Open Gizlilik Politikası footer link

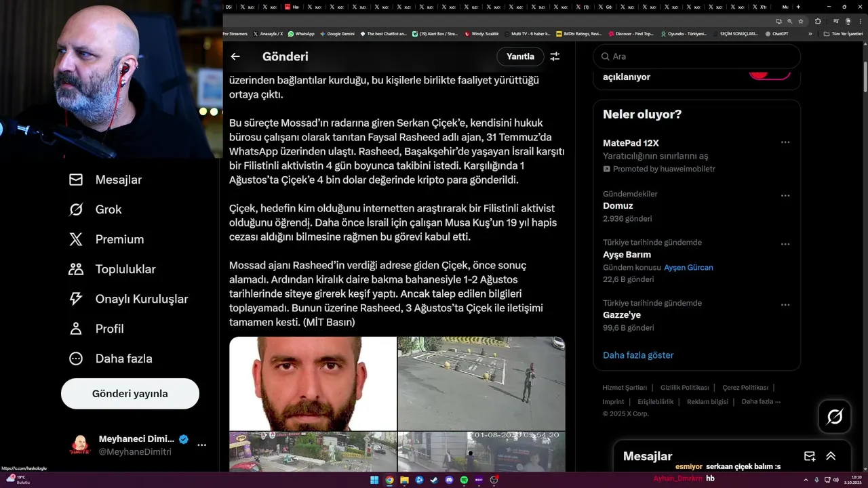[684, 388]
